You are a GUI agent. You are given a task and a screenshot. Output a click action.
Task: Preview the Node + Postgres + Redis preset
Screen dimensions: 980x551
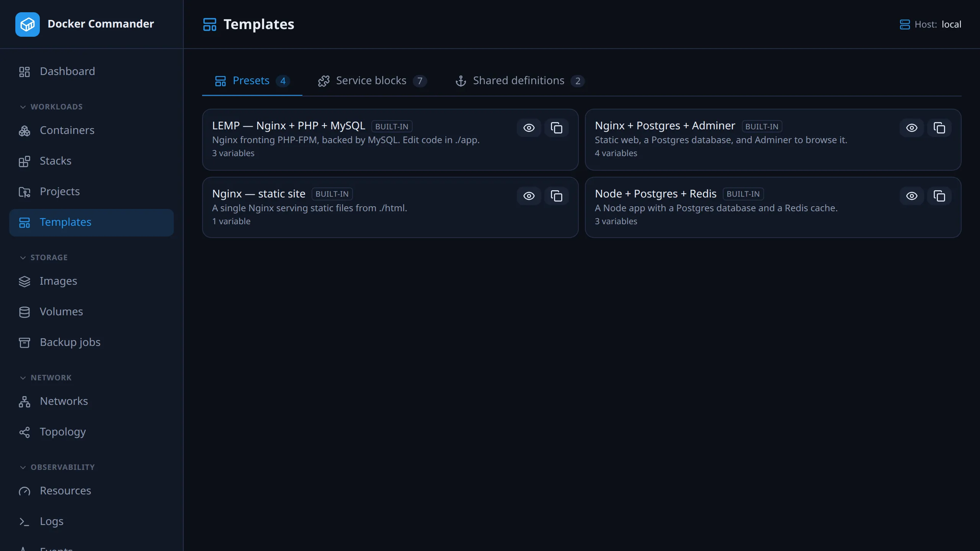pyautogui.click(x=911, y=196)
